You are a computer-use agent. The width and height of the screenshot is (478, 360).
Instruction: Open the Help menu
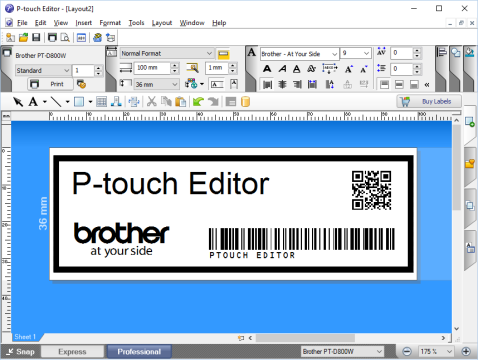point(219,23)
